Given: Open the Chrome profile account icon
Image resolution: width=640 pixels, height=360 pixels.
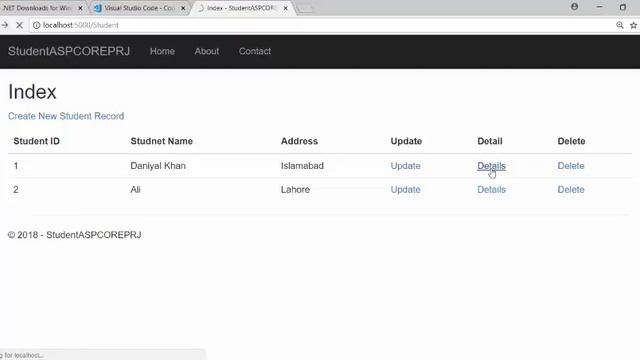Looking at the screenshot, I should [x=574, y=7].
